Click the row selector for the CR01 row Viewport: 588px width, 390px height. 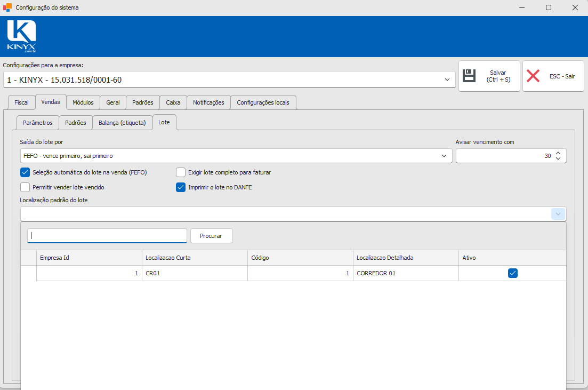(28, 273)
